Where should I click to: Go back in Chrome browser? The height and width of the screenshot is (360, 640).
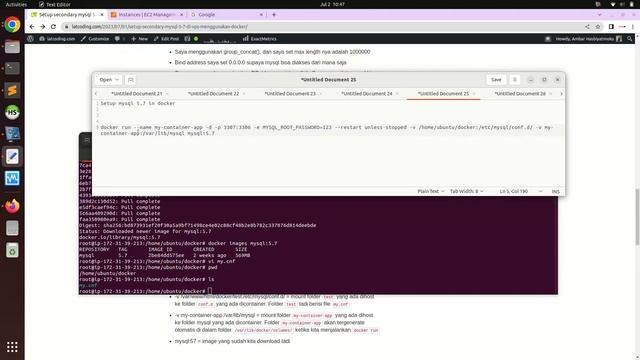pos(32,27)
